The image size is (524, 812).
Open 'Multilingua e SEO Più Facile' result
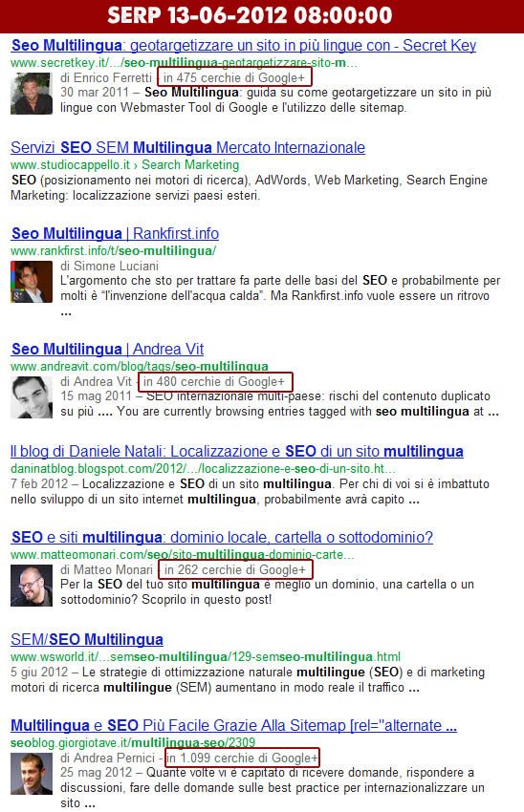pyautogui.click(x=233, y=725)
